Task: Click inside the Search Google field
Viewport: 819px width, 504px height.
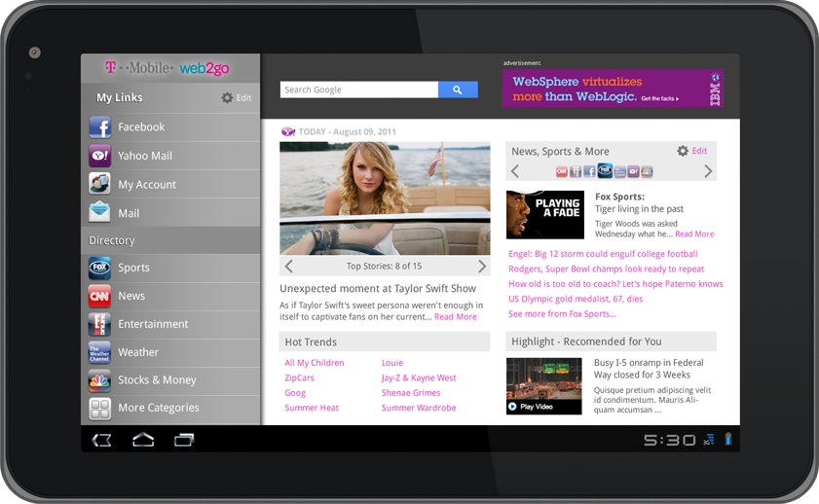Action: [359, 90]
